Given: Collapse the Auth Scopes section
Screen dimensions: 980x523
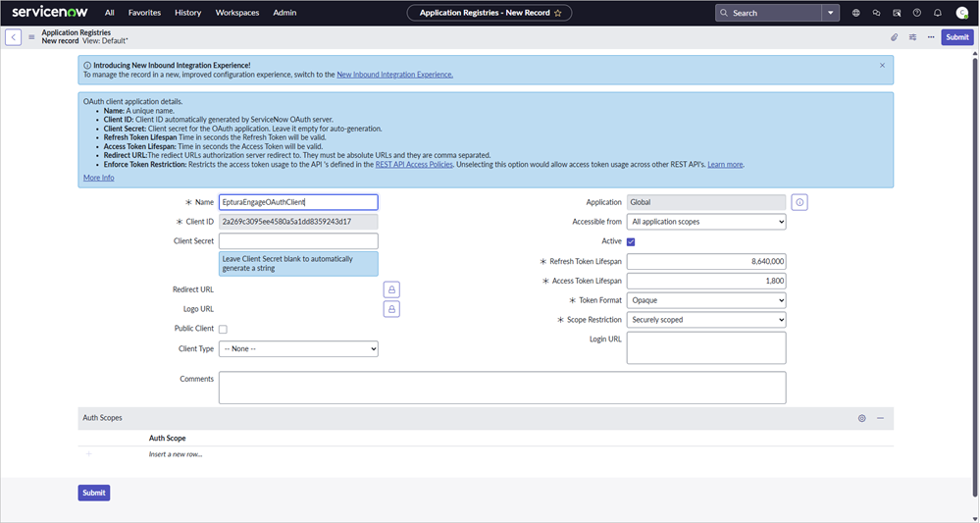Looking at the screenshot, I should coord(880,418).
